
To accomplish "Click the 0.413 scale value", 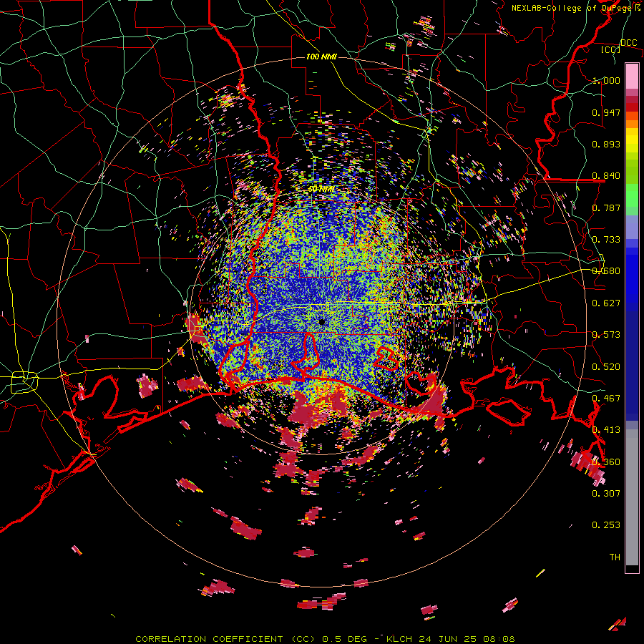I will (606, 430).
